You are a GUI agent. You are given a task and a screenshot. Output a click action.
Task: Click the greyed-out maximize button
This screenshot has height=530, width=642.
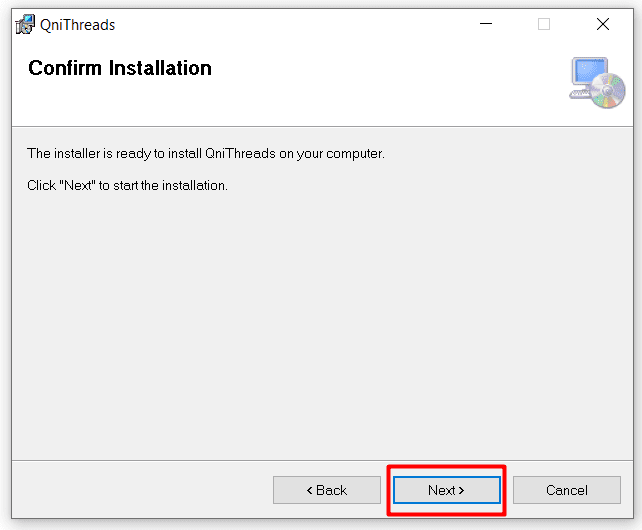pyautogui.click(x=544, y=24)
